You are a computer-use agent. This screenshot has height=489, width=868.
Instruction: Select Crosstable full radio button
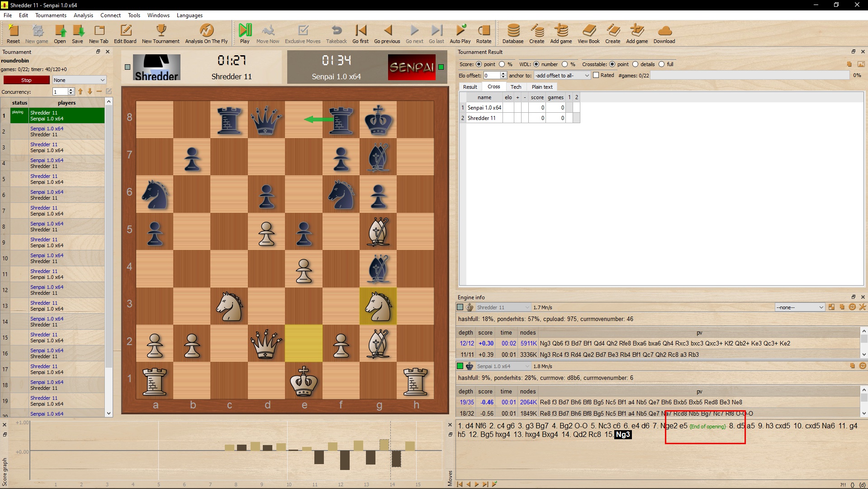pos(661,64)
